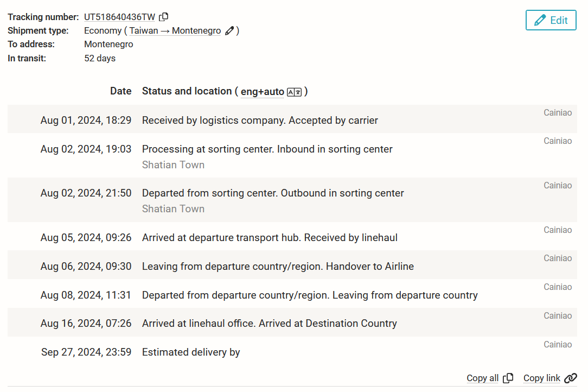
Task: Click the chain link icon beside Copy link
Action: tap(571, 378)
